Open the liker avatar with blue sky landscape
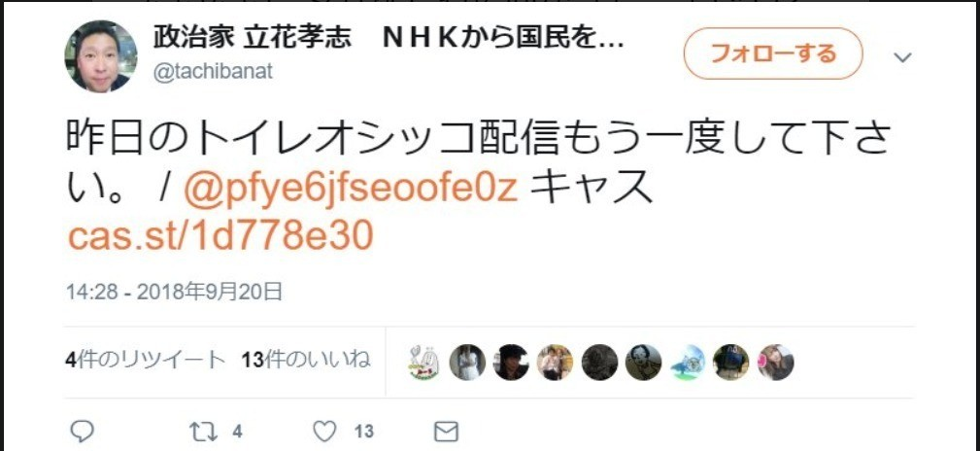The image size is (980, 451). (x=688, y=363)
